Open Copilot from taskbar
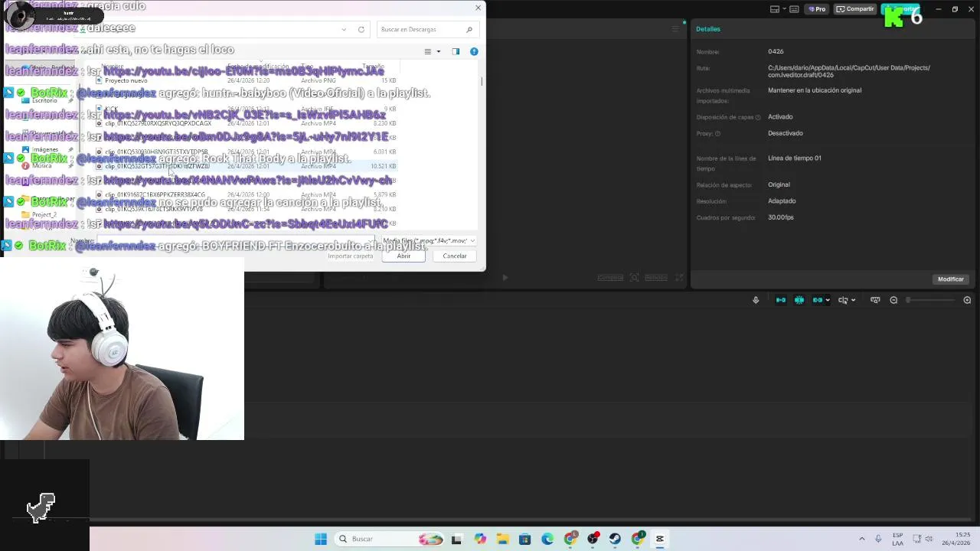 [480, 539]
